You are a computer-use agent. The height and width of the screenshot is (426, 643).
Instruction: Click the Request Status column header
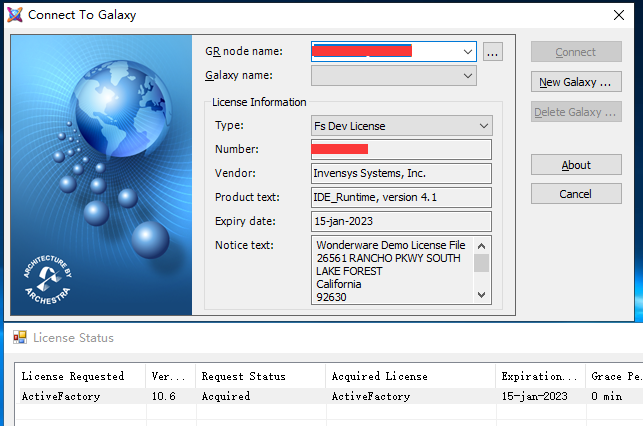pyautogui.click(x=261, y=376)
